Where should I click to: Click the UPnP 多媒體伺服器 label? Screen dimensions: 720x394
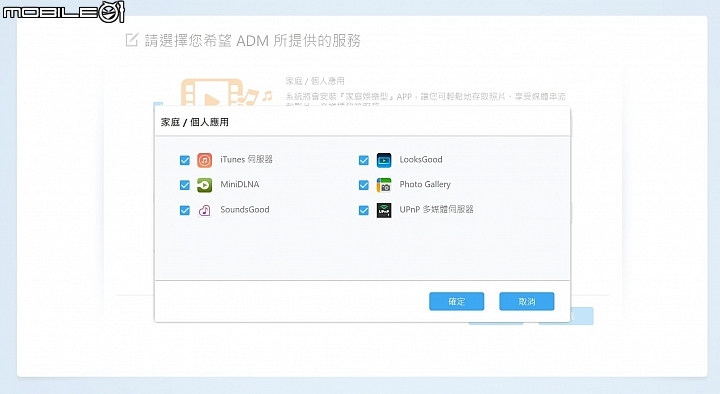point(436,209)
